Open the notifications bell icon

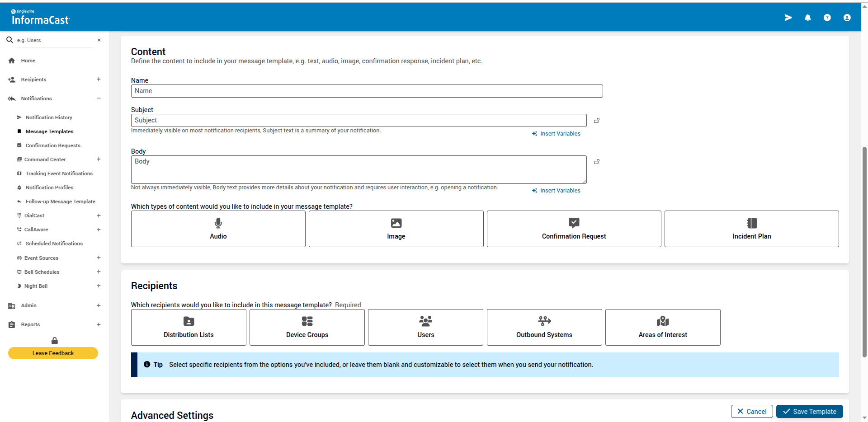tap(807, 18)
